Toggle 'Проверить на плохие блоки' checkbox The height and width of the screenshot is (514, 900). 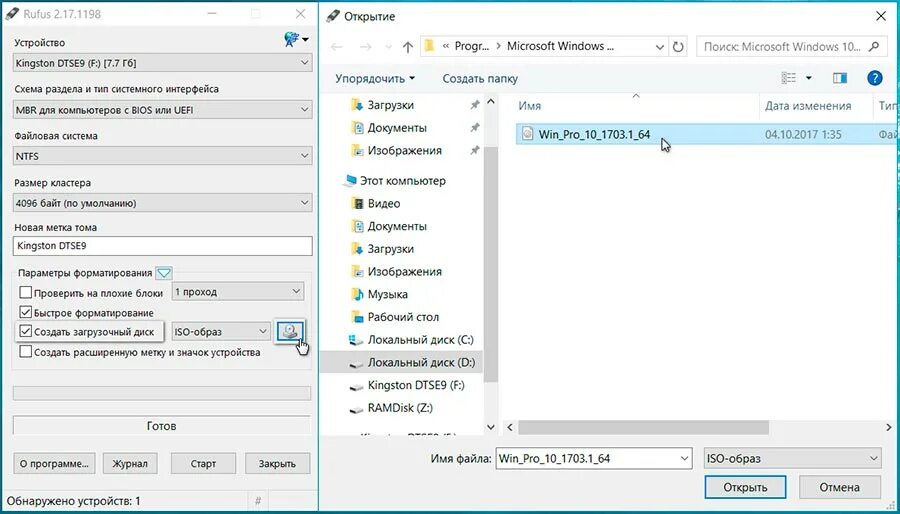pos(25,293)
